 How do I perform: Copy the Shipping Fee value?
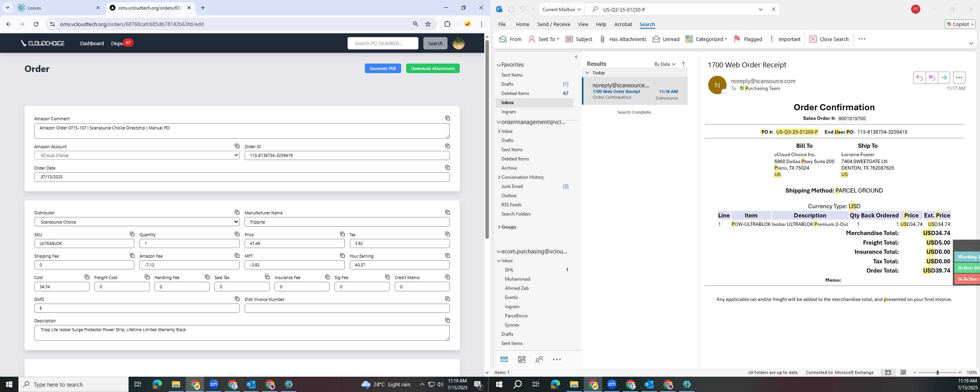[x=132, y=255]
